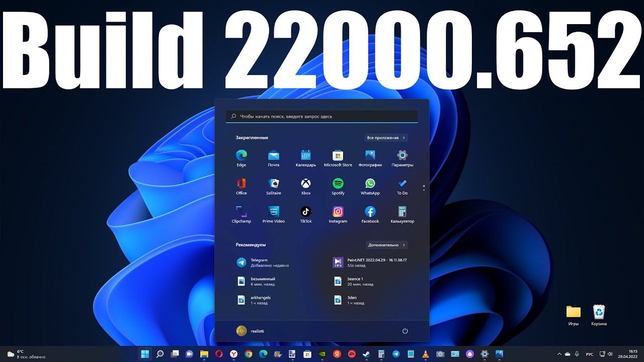Viewport: 644px width, 362px height.
Task: Launch VLC media player from the taskbar
Action: point(426,354)
